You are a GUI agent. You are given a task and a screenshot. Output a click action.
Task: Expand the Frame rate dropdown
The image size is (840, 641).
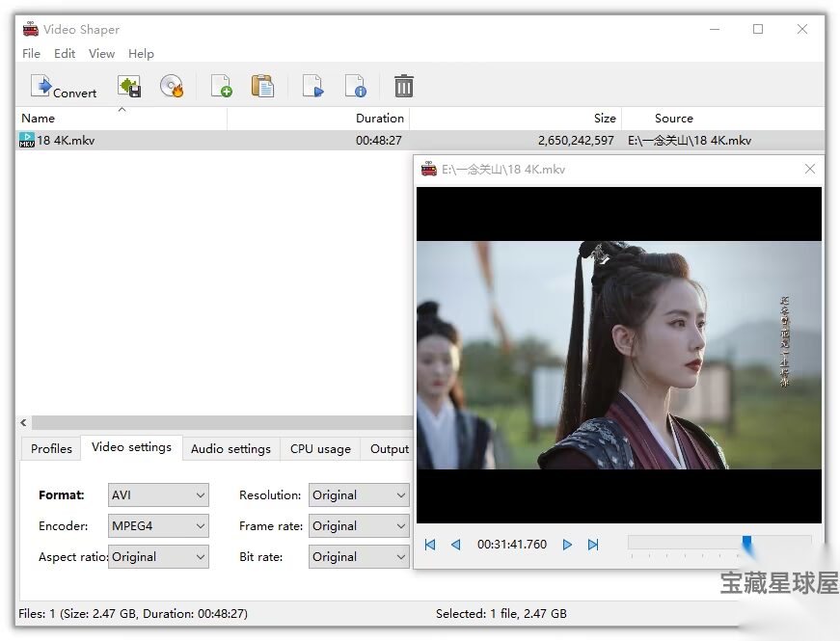[x=359, y=526]
